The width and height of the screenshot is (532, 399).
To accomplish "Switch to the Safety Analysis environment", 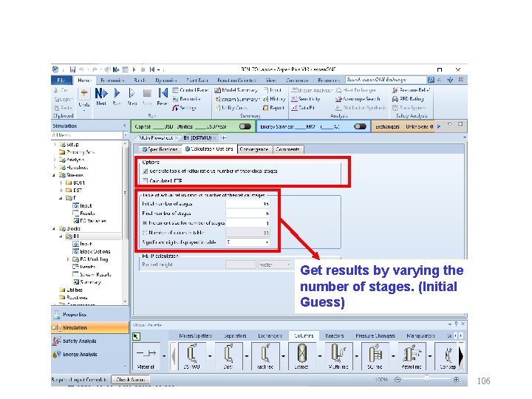I will [x=90, y=341].
